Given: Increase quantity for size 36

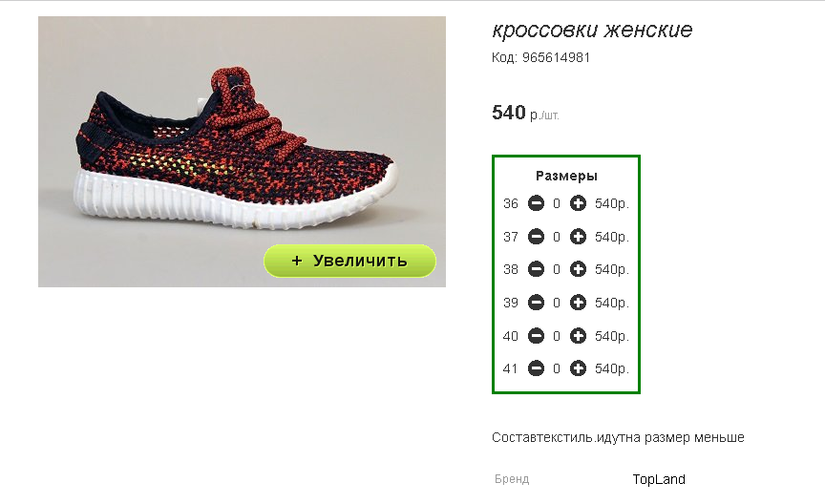Looking at the screenshot, I should point(578,203).
